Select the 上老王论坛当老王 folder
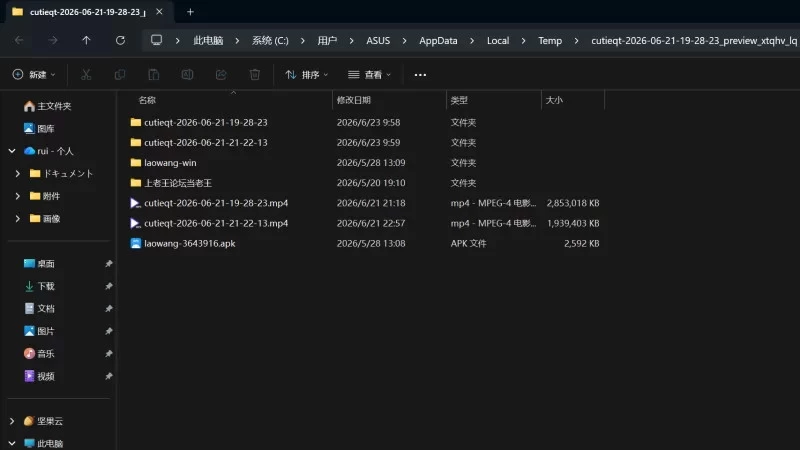This screenshot has height=450, width=800. point(178,183)
